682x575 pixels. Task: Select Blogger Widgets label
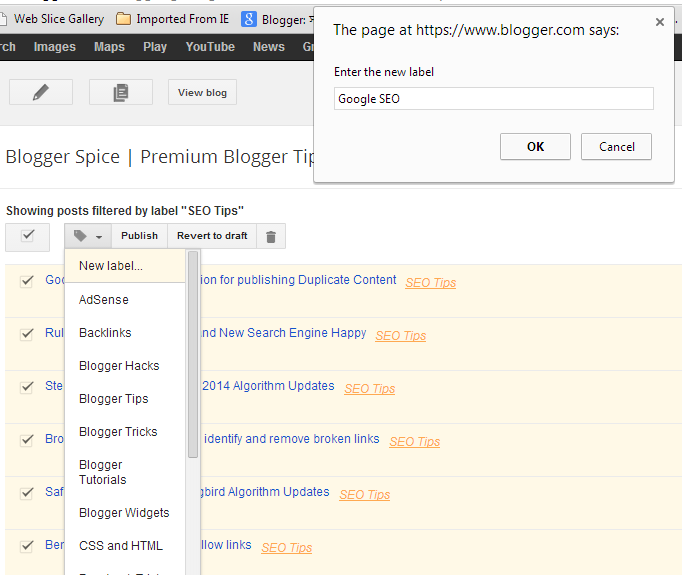125,513
